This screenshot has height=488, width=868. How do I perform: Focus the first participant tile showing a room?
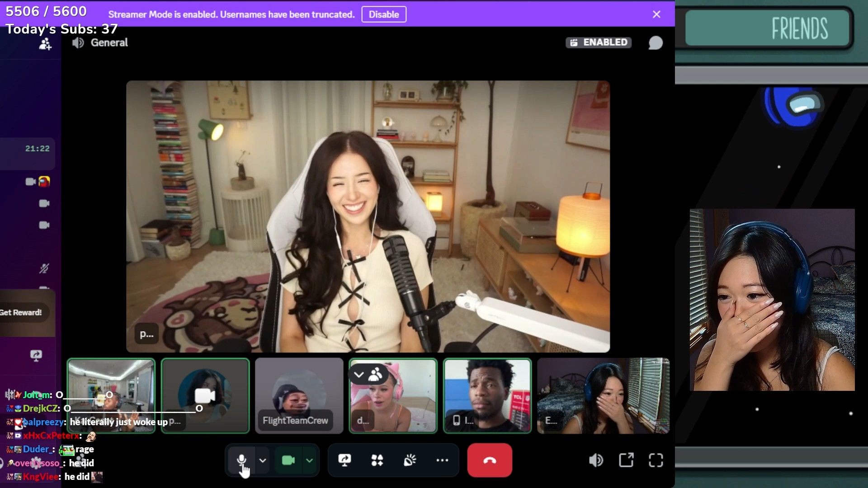coord(111,396)
